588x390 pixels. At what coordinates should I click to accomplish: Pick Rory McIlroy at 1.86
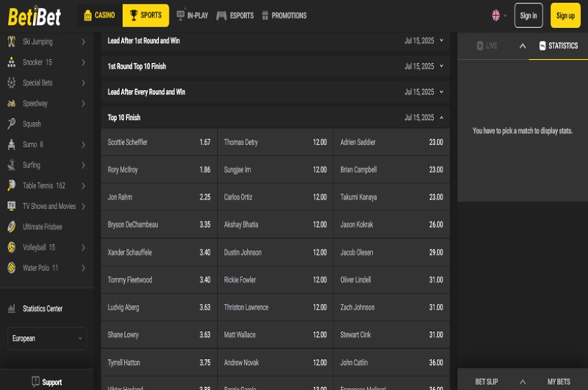point(159,170)
